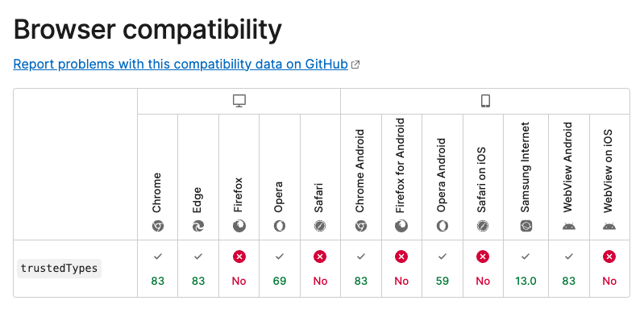Screen dimensions: 644x309
Task: Expand Samsung Internet 13.0 support cell
Action: point(526,269)
